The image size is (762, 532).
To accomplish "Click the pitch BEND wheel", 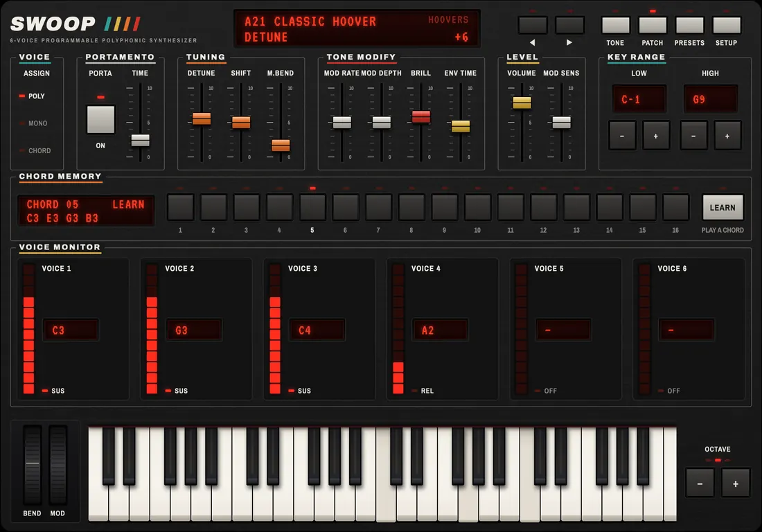I will pyautogui.click(x=33, y=465).
